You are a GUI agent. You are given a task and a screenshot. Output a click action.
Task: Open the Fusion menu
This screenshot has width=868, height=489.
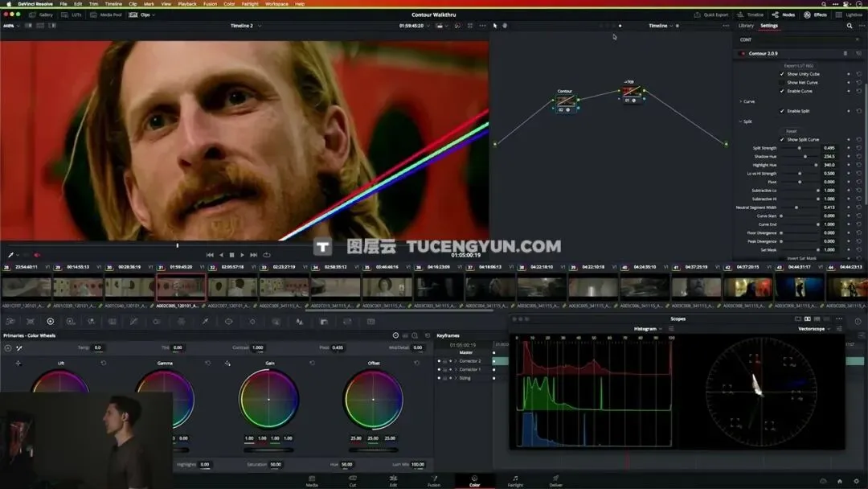(x=210, y=4)
